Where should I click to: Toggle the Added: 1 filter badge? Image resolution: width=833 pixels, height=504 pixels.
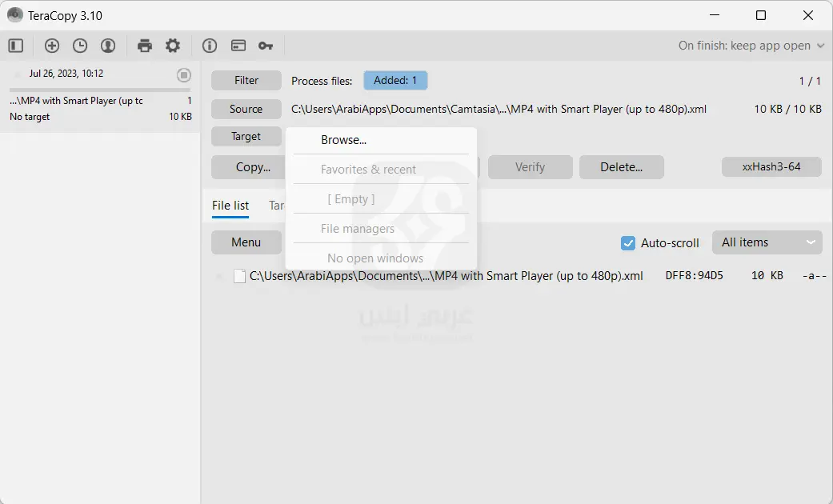pos(395,80)
